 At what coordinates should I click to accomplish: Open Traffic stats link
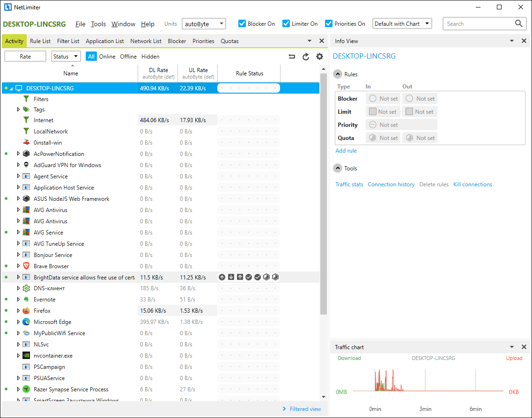pos(349,184)
